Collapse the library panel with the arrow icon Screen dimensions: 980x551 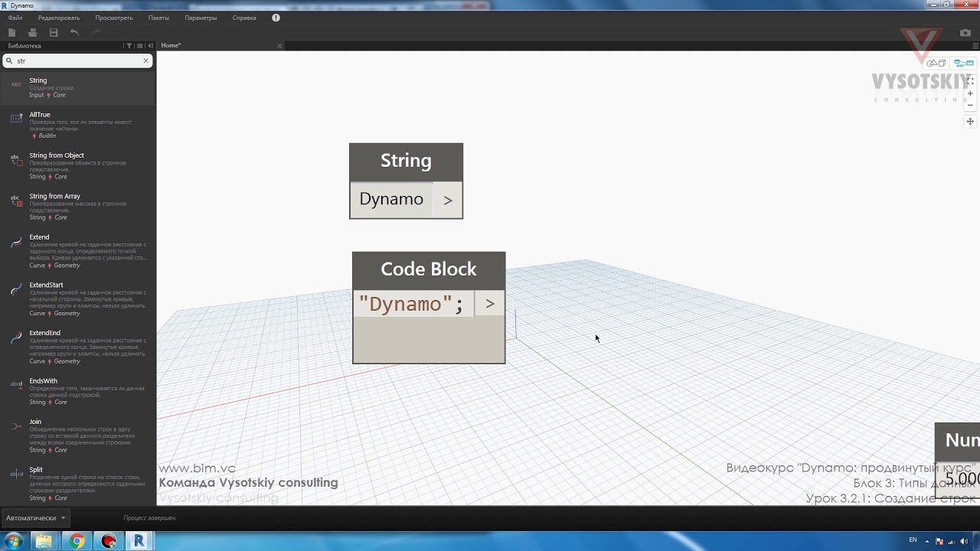click(x=149, y=46)
